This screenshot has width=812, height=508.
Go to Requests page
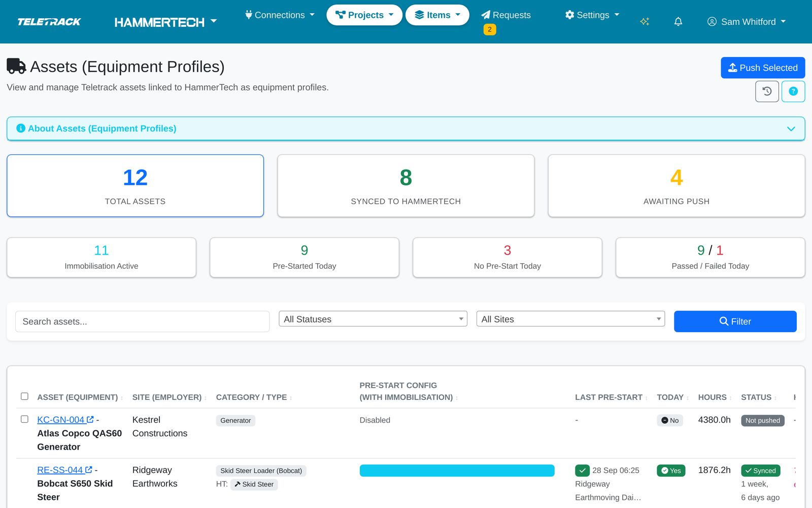(506, 15)
